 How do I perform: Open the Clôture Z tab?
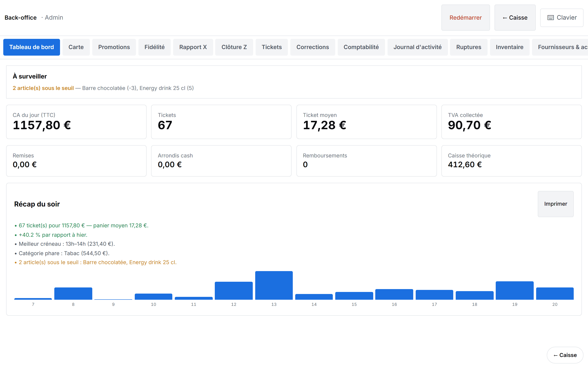click(234, 47)
